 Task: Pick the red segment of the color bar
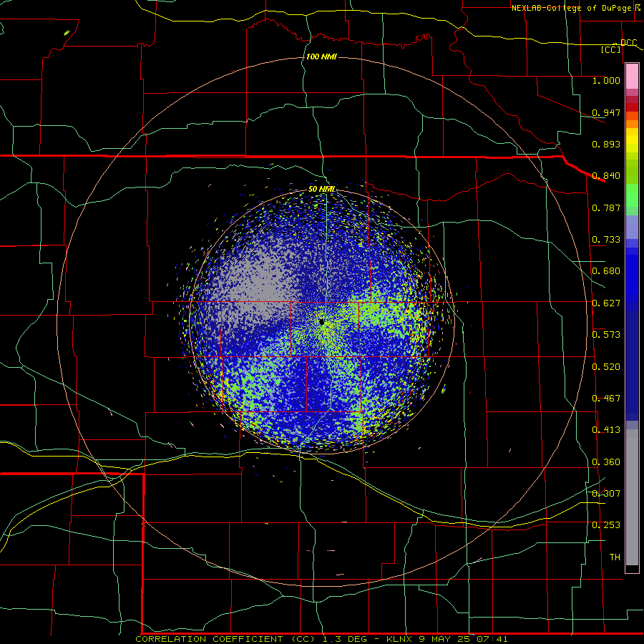[x=632, y=107]
